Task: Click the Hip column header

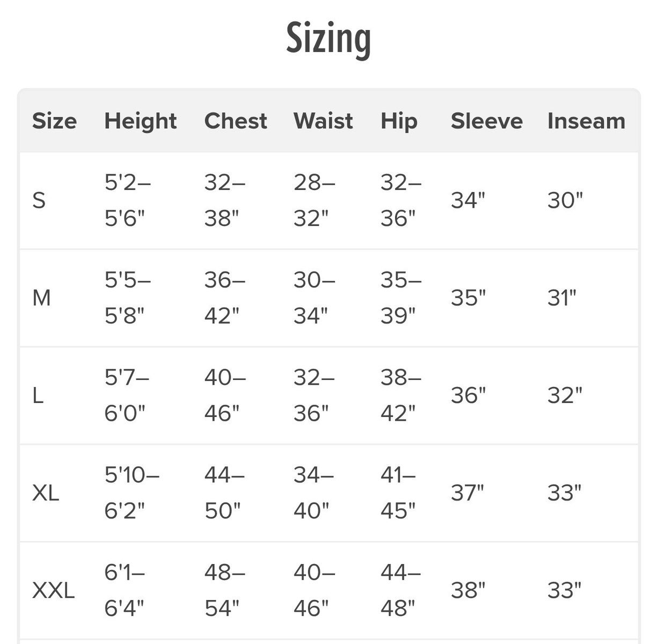Action: (x=399, y=121)
